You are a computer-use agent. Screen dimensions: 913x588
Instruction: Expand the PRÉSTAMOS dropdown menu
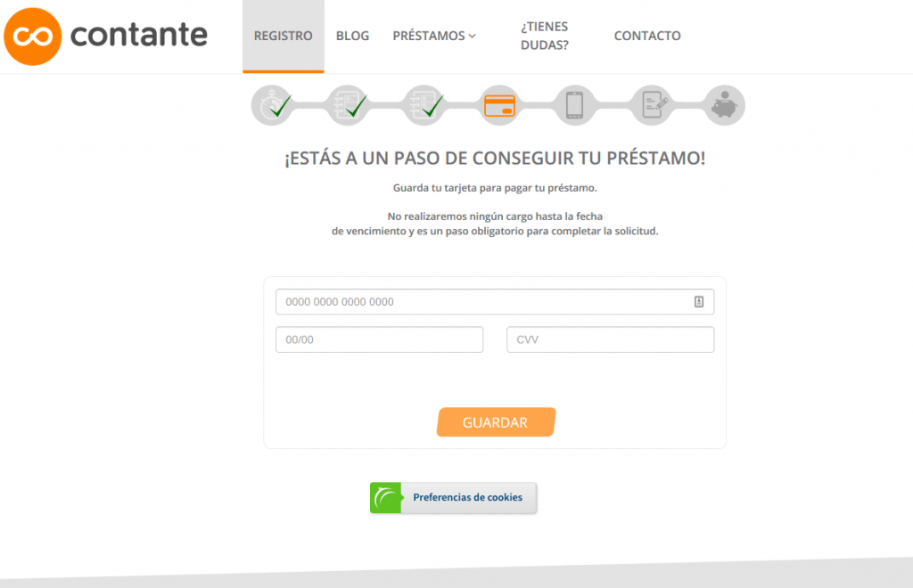[434, 36]
